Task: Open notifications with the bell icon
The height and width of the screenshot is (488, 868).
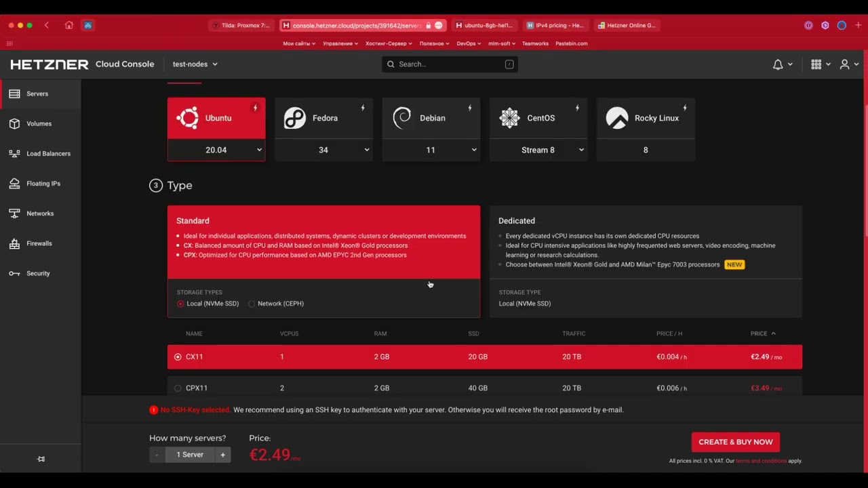Action: click(x=778, y=64)
